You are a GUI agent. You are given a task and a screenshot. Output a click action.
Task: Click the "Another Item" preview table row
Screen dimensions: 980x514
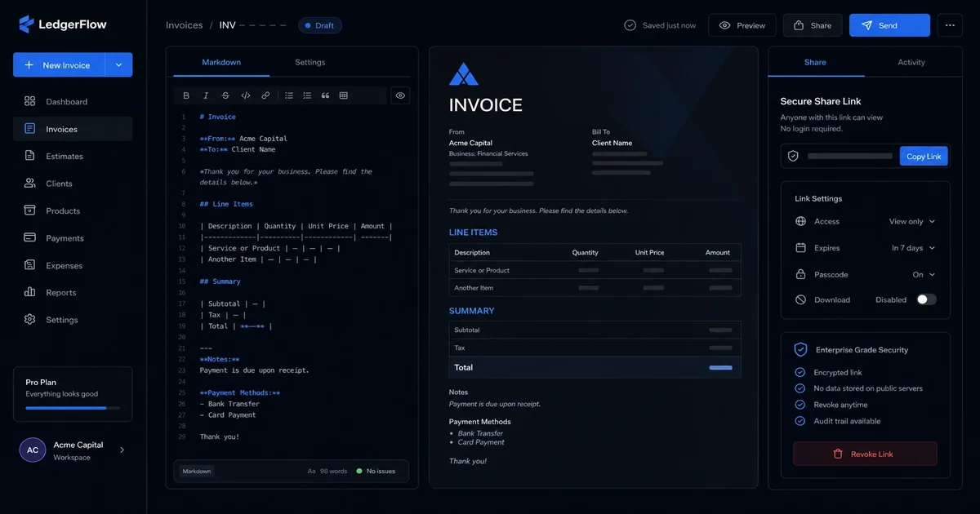click(595, 288)
